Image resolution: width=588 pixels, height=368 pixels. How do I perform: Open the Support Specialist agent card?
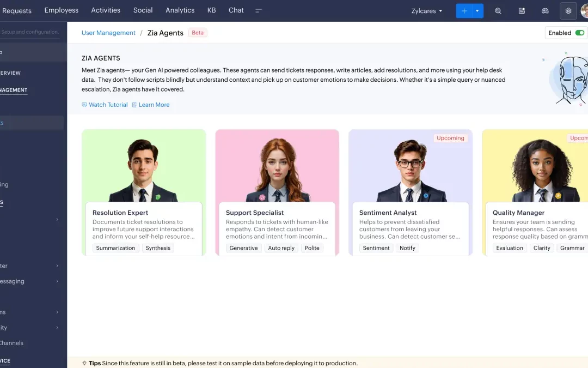coord(277,192)
